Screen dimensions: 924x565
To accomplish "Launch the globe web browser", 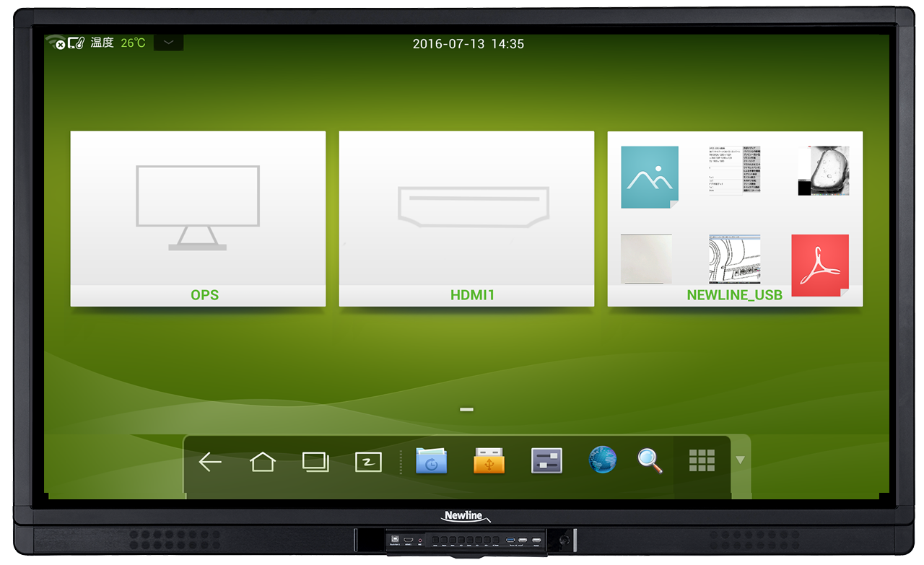I will pyautogui.click(x=603, y=460).
